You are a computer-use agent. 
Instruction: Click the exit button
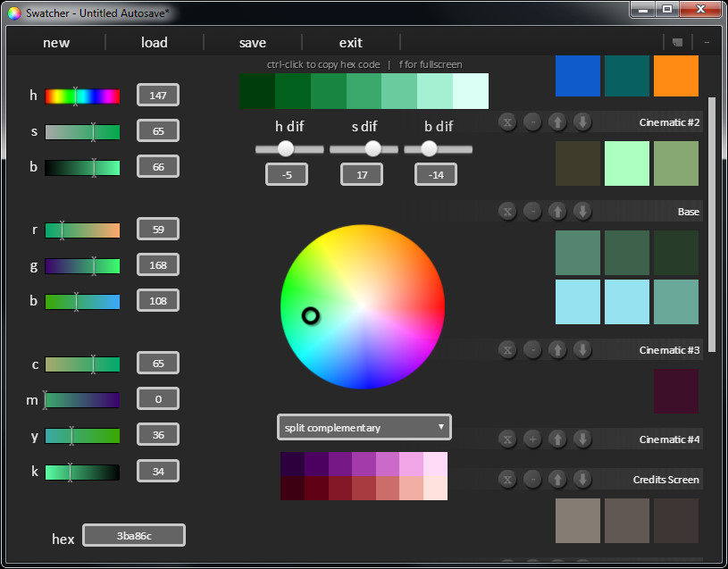[x=350, y=42]
